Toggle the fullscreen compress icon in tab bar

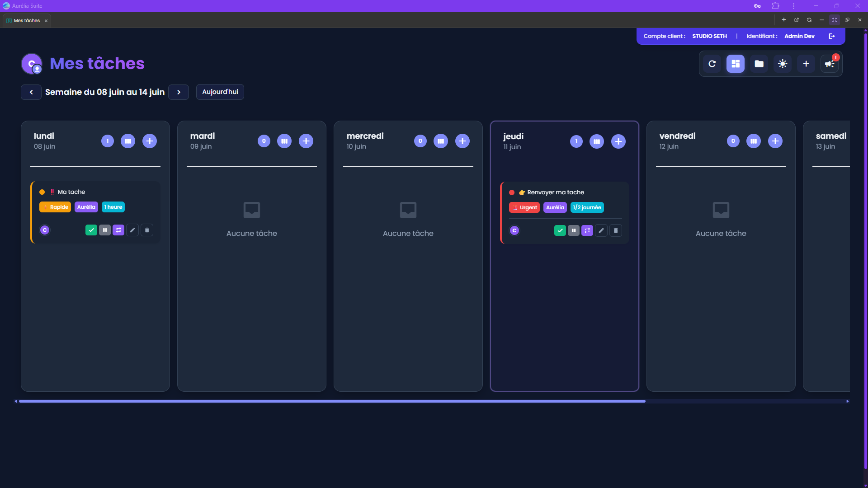835,20
